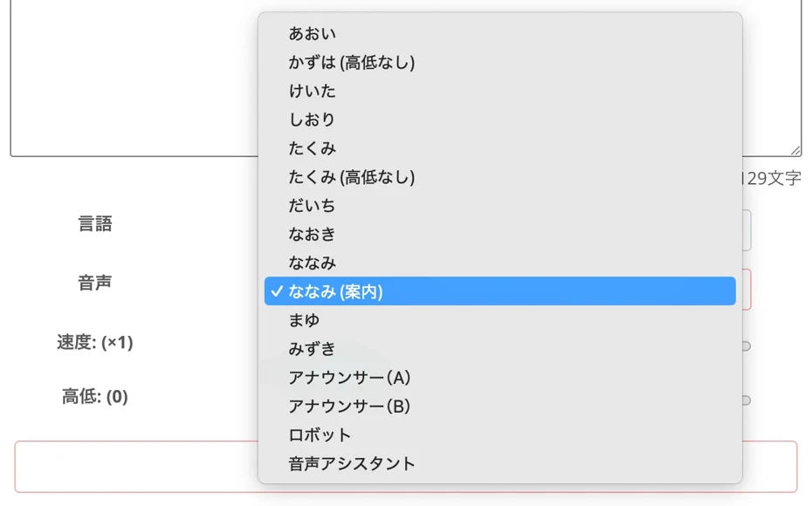Image resolution: width=812 pixels, height=506 pixels.
Task: Pick the しおり voice option
Action: pyautogui.click(x=310, y=119)
